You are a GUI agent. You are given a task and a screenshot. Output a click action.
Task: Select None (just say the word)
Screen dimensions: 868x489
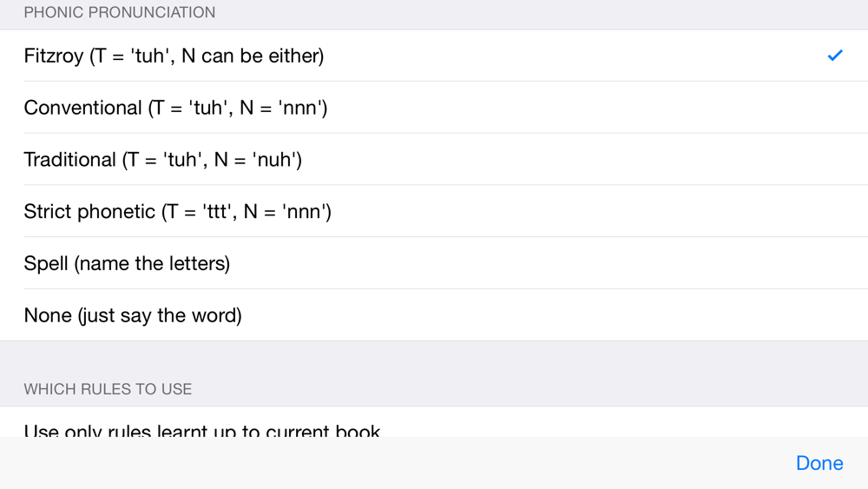point(434,315)
